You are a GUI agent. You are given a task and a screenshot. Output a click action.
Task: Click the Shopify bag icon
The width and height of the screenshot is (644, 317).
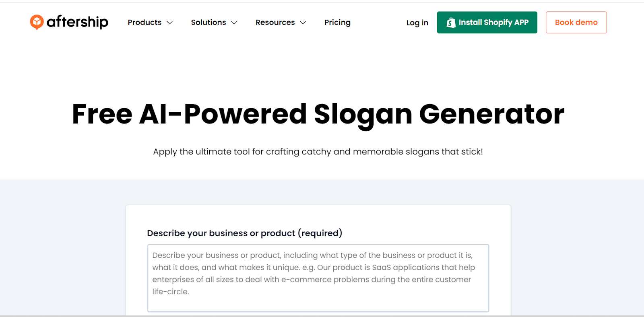coord(451,23)
